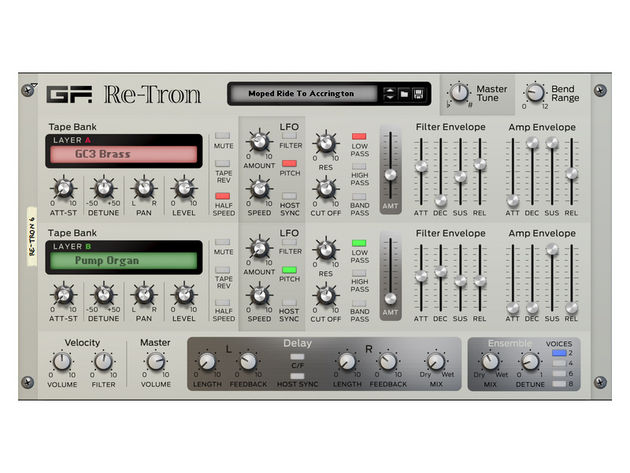Select 8 Ensemble voices
This screenshot has width=630, height=473.
click(x=559, y=384)
